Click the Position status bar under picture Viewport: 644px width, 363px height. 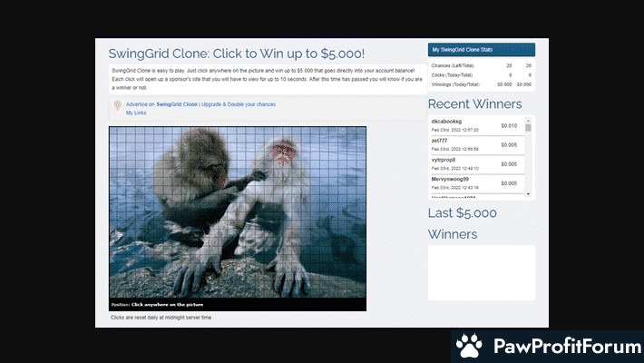[x=238, y=305]
